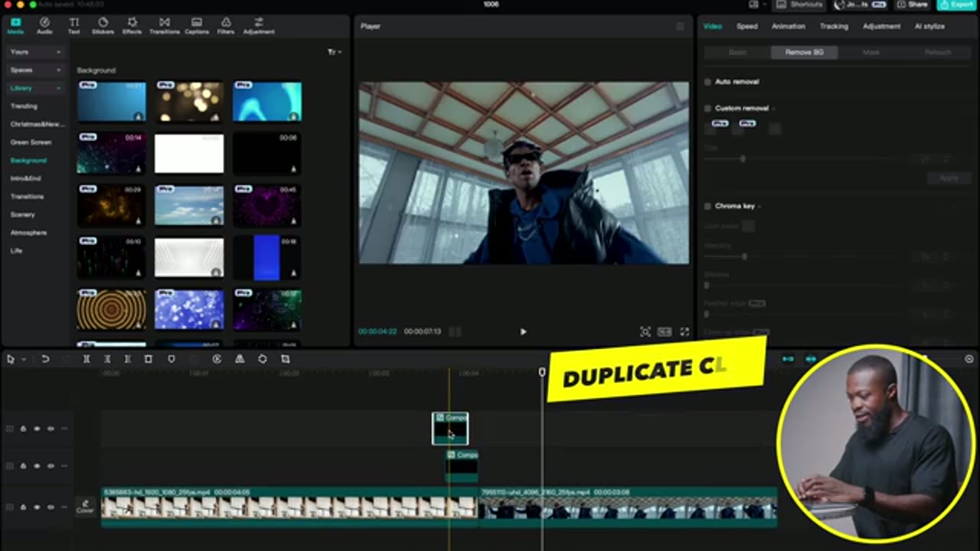Viewport: 980px width, 551px height.
Task: Open the Stickers panel
Action: click(x=103, y=26)
